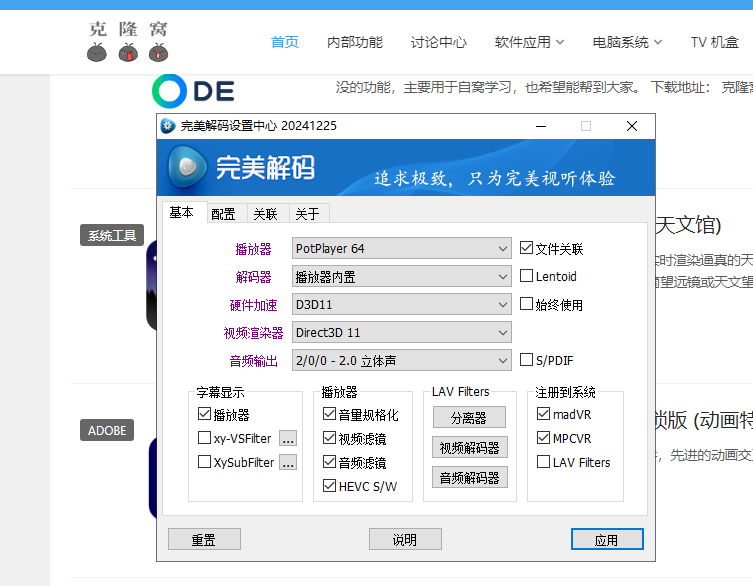753x586 pixels.
Task: Open the 播放器 PotPlayer 64 dropdown
Action: coord(401,248)
